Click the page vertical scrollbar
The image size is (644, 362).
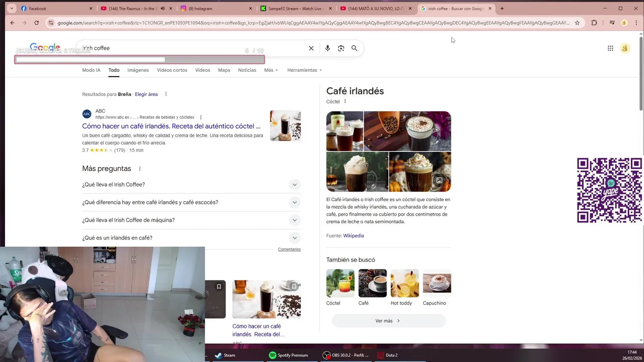coord(641,73)
